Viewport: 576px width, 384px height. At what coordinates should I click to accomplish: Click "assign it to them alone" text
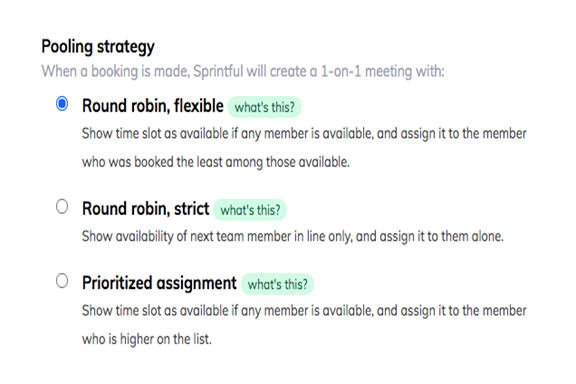tap(442, 236)
